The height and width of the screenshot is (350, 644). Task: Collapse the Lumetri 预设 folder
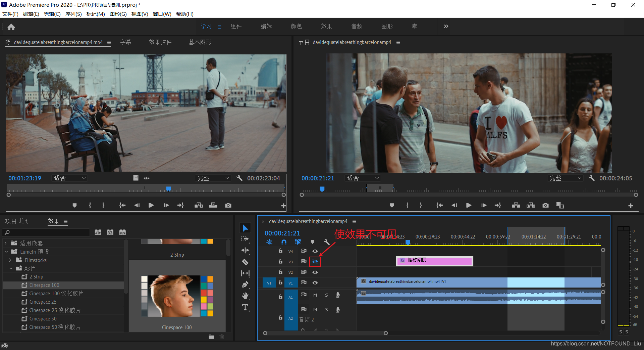click(6, 252)
